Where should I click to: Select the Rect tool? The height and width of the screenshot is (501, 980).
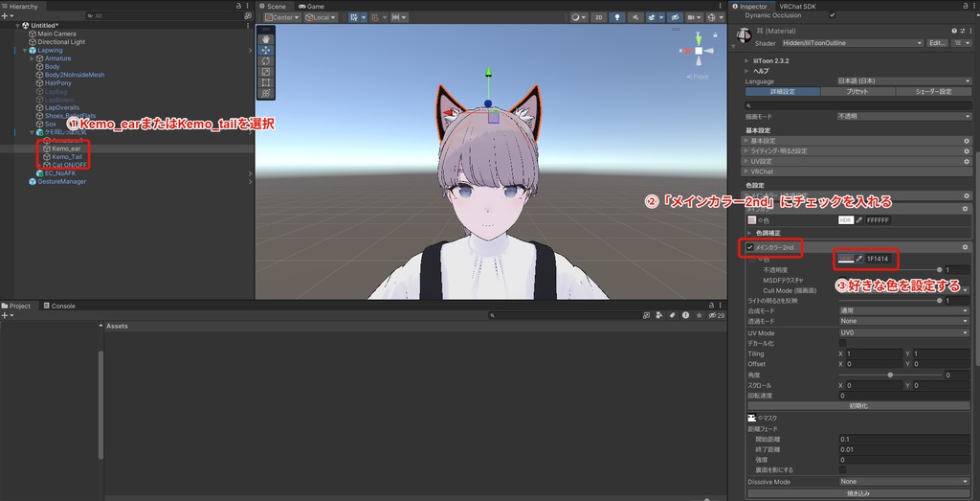coord(266,82)
